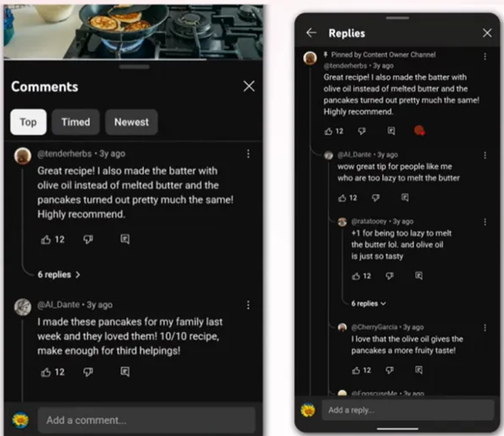Switch to the Timed comments tab
Screen dimensions: 504x436
76,122
